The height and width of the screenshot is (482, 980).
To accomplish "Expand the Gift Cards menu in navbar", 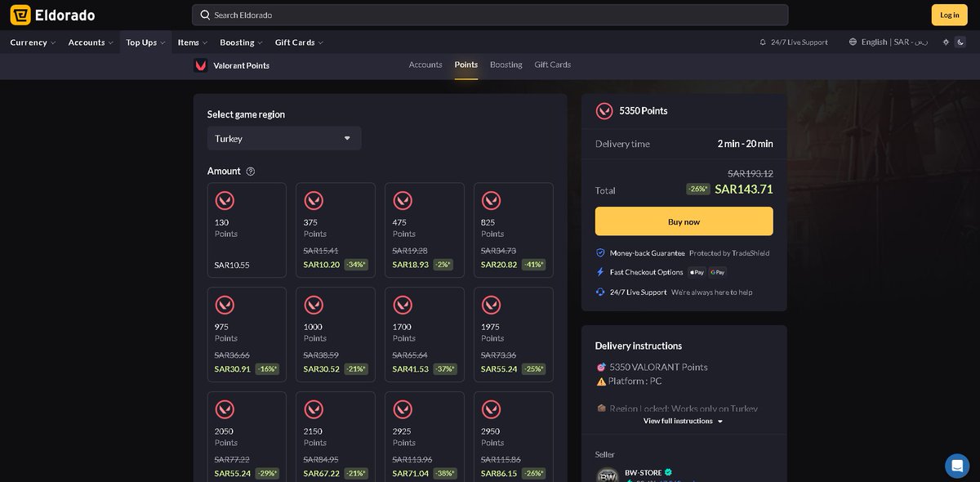I will pos(299,42).
